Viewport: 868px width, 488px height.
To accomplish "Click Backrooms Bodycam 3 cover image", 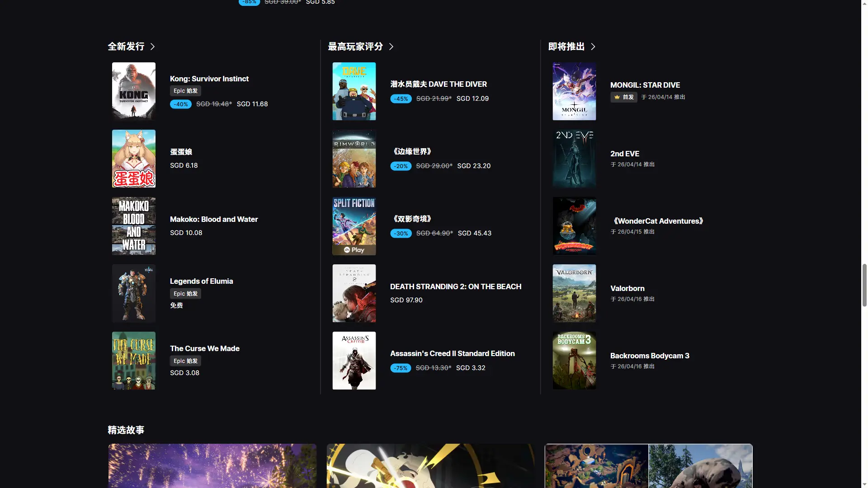I will 574,361.
